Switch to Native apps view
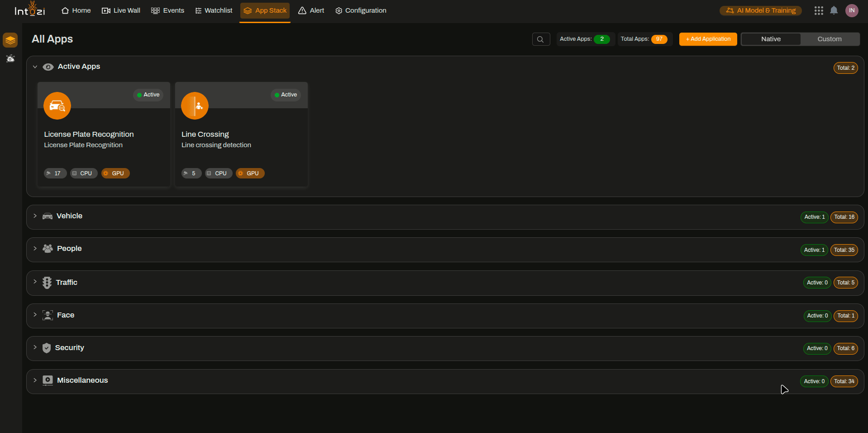The width and height of the screenshot is (868, 433). 771,39
